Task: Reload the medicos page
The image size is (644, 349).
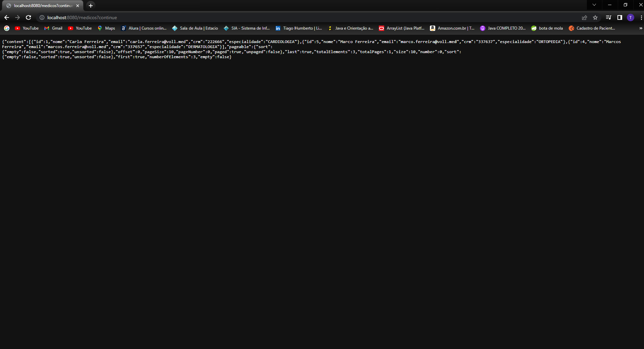Action: tap(29, 17)
